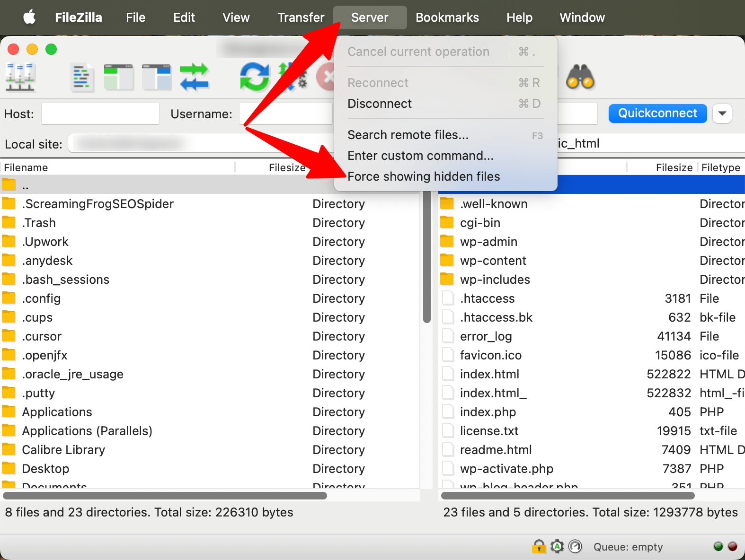Image resolution: width=745 pixels, height=560 pixels.
Task: Open the View menu
Action: [x=236, y=17]
